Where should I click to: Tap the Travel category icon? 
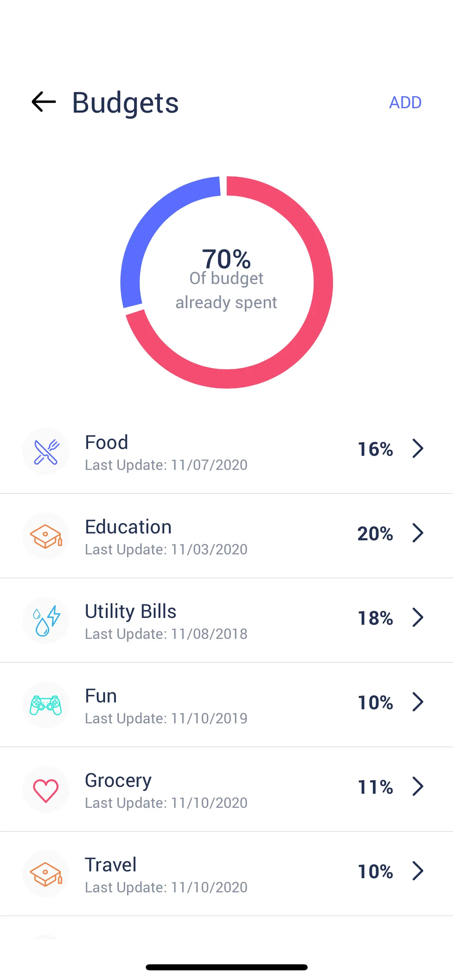46,874
